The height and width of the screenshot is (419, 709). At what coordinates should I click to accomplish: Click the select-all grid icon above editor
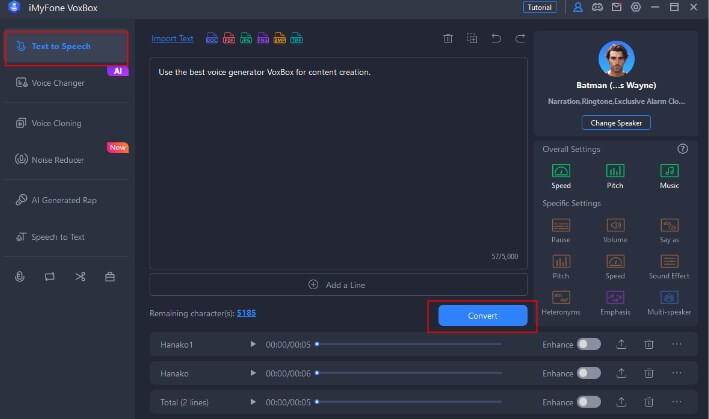472,38
